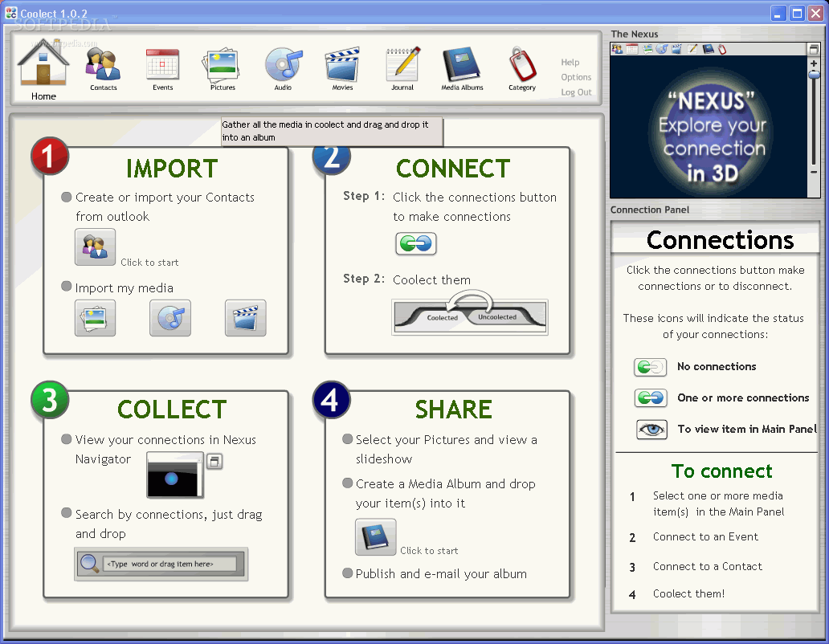Click small window icon beside Nexus Navigator thumbnail
829x644 pixels.
pyautogui.click(x=214, y=461)
